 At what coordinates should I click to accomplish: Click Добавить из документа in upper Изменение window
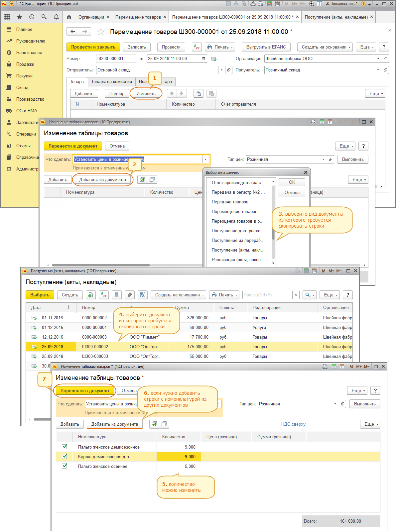coord(102,180)
